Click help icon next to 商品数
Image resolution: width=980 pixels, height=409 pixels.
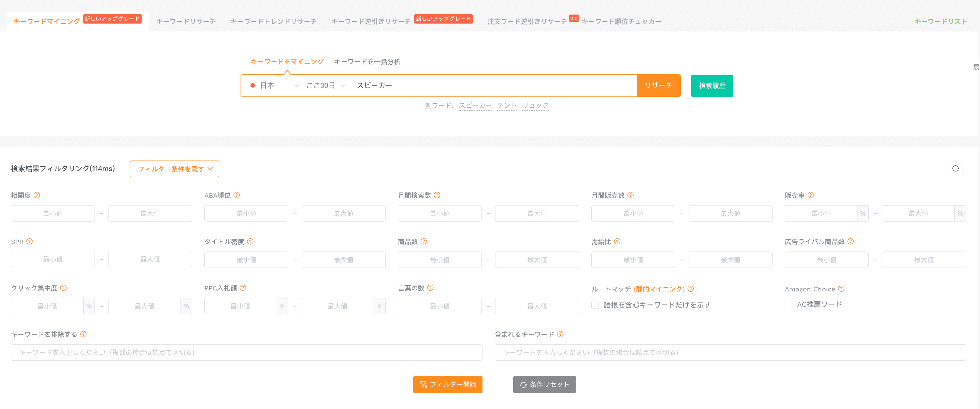coord(424,241)
